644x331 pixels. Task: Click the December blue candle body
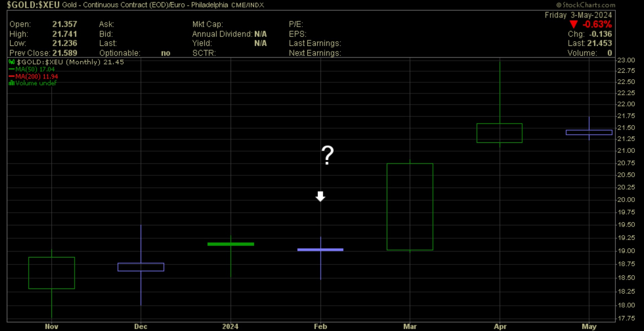[x=141, y=267]
